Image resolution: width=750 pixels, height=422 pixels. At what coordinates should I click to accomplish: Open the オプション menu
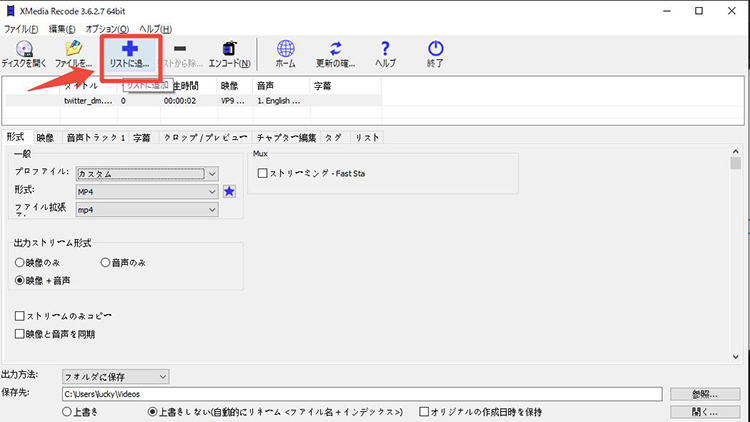107,29
